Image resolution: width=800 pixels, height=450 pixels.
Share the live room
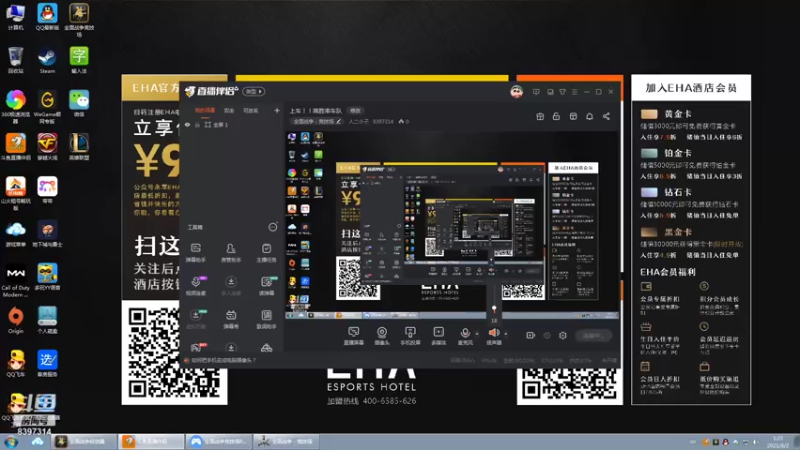pos(606,116)
